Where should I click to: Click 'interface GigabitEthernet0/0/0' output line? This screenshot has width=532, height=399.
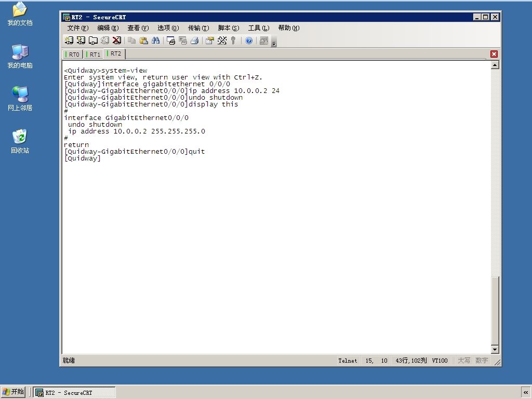tap(126, 118)
